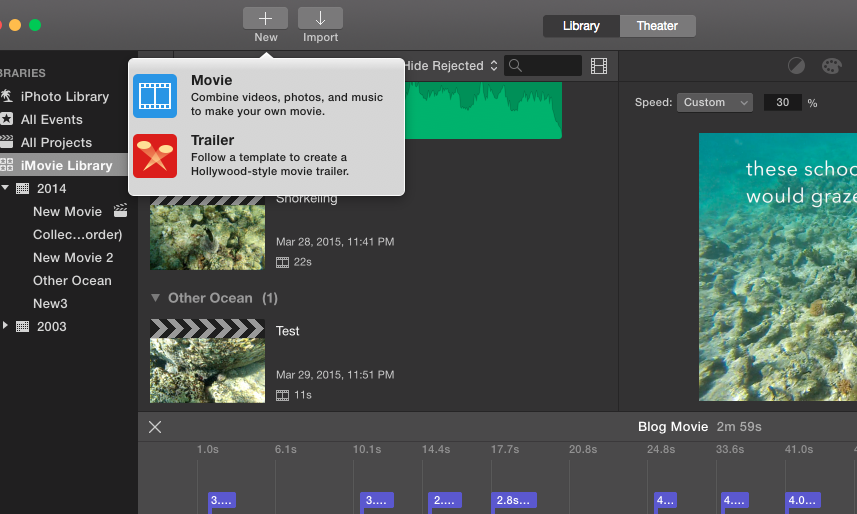Click the 1.0s timeline ruler mark

(208, 449)
